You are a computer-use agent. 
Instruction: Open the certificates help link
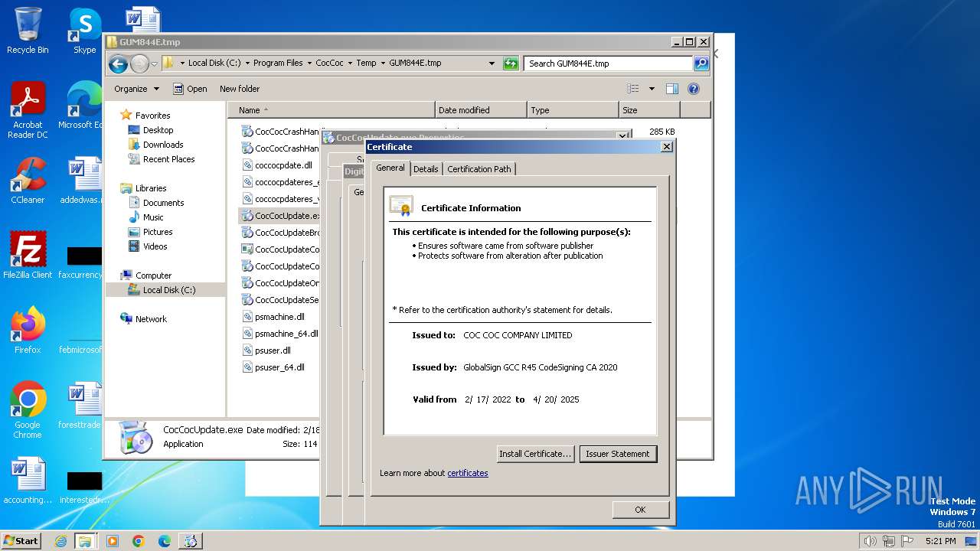pos(468,473)
